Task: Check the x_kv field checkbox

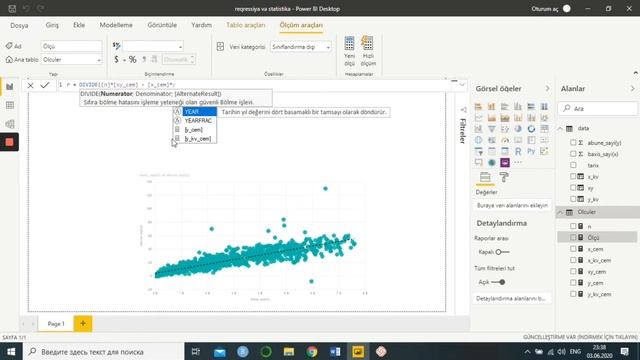Action: click(x=573, y=176)
